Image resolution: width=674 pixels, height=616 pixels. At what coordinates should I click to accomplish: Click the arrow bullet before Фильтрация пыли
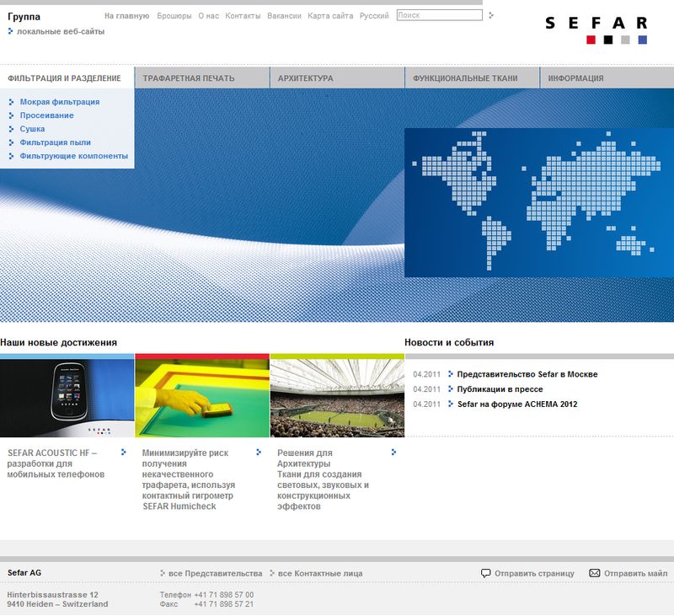click(11, 142)
